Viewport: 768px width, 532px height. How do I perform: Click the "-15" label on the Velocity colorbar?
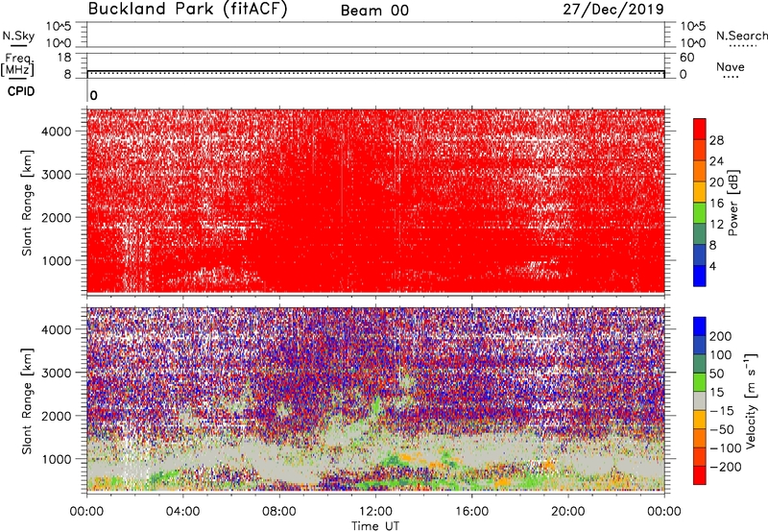point(722,411)
